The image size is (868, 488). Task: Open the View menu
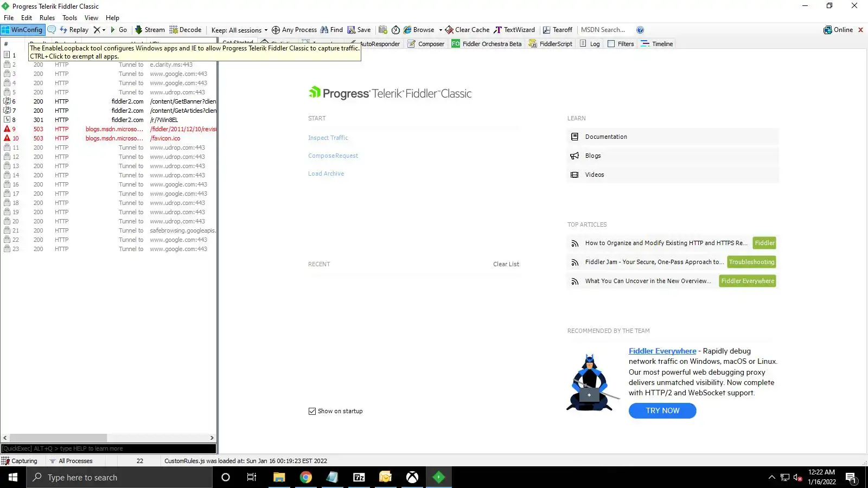point(91,18)
